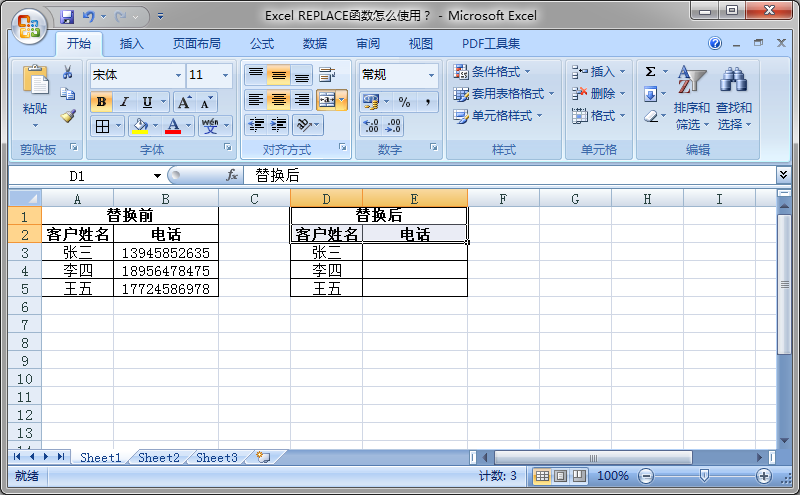
Task: Align text to bottom of cell
Action: click(x=302, y=75)
